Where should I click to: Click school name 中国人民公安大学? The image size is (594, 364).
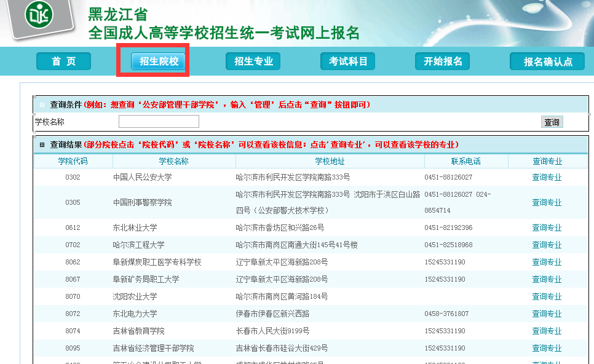click(x=143, y=177)
